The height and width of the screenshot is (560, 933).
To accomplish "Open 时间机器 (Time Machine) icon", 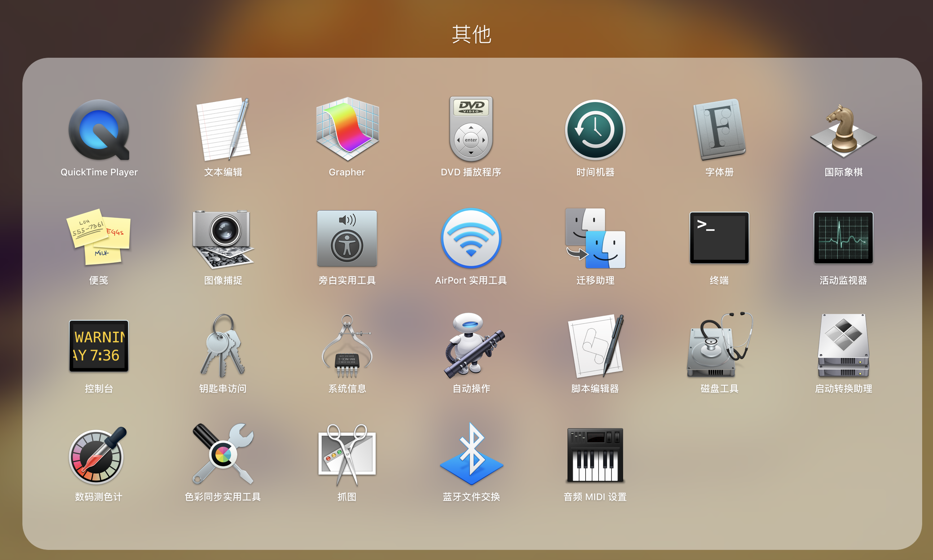I will pos(595,130).
